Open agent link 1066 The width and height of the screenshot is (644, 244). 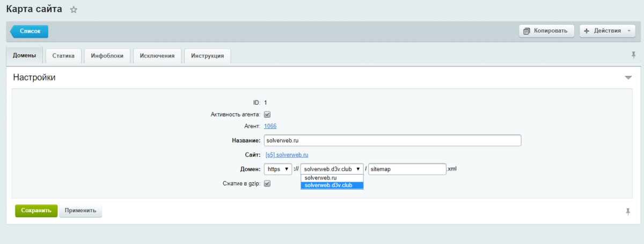click(x=270, y=126)
